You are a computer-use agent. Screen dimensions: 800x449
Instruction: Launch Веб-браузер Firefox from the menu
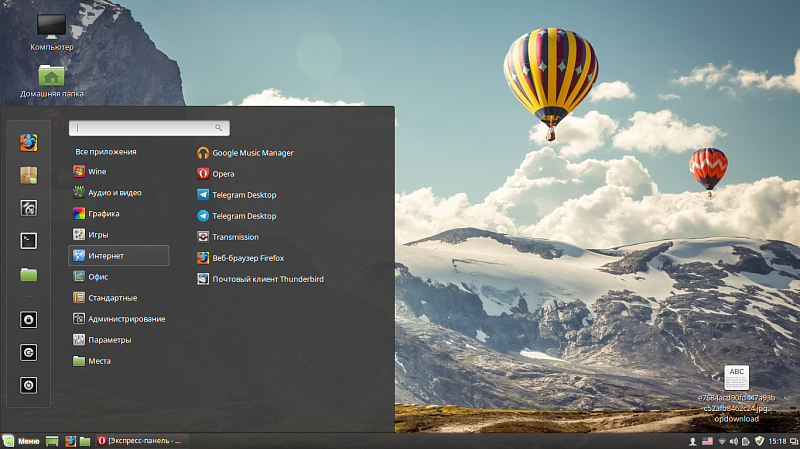[x=248, y=258]
